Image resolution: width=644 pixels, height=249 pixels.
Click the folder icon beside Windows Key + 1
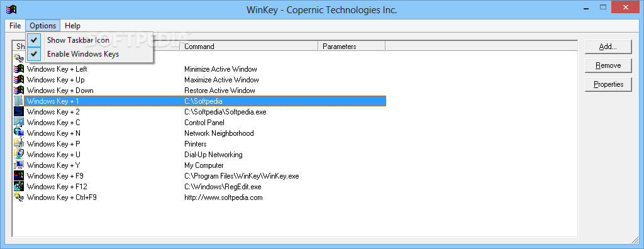pos(19,101)
